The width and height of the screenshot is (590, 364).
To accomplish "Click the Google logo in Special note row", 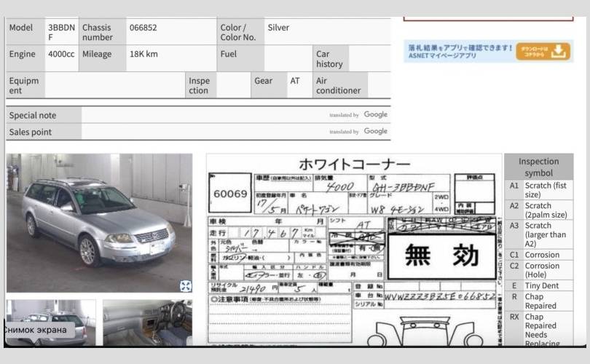I will click(x=375, y=115).
